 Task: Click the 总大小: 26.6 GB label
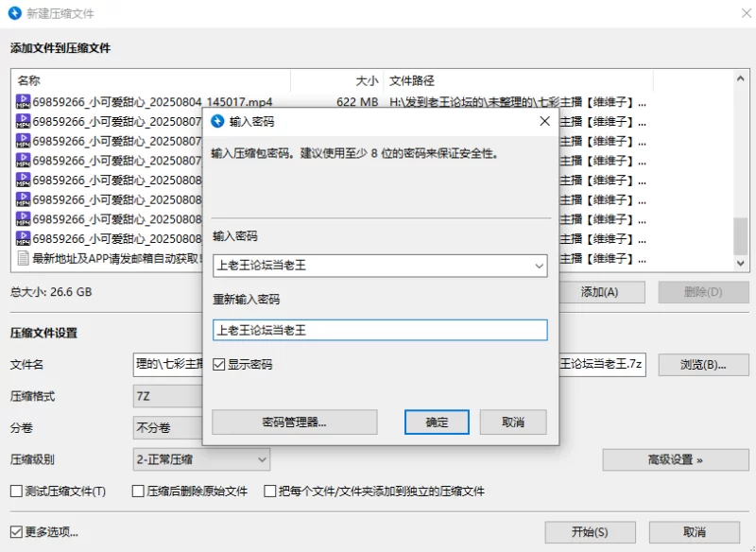point(51,292)
